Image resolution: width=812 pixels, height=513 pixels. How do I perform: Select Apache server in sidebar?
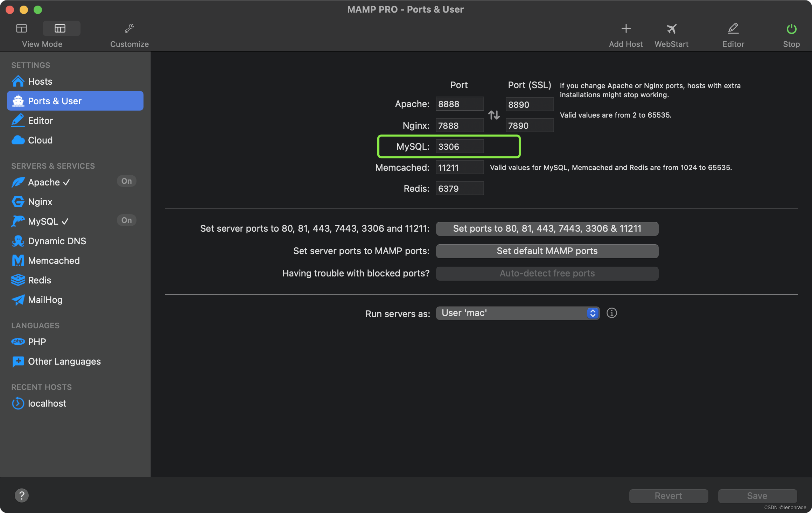[x=49, y=182]
